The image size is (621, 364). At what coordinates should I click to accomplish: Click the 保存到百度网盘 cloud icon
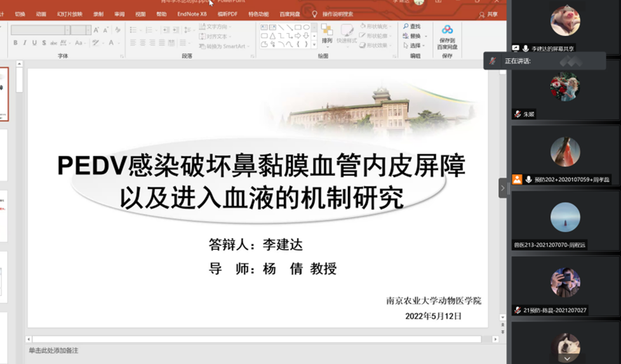[447, 30]
